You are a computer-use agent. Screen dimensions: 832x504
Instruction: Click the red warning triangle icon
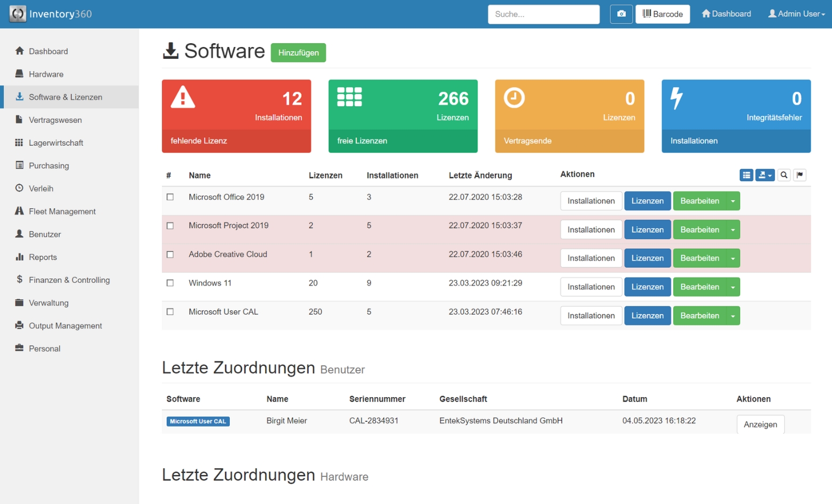pyautogui.click(x=183, y=98)
